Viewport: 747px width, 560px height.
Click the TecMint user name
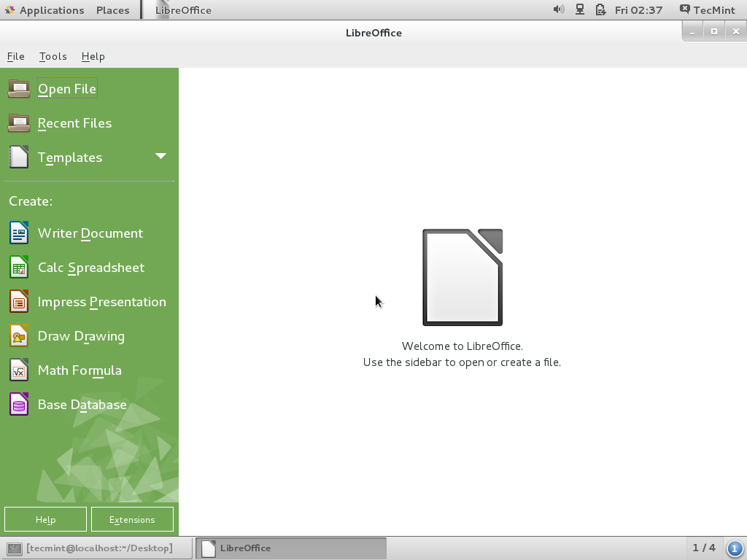pos(714,10)
